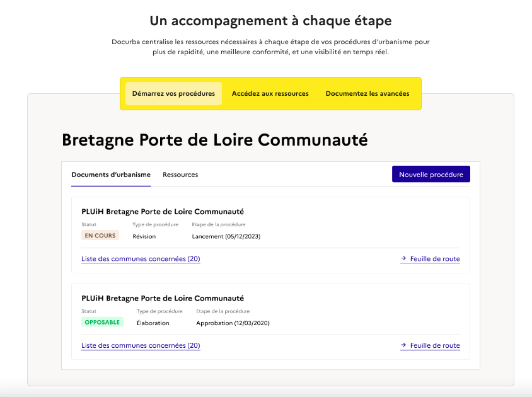Image resolution: width=532 pixels, height=397 pixels.
Task: Click the PLUiH title of the Révision card
Action: (x=163, y=211)
